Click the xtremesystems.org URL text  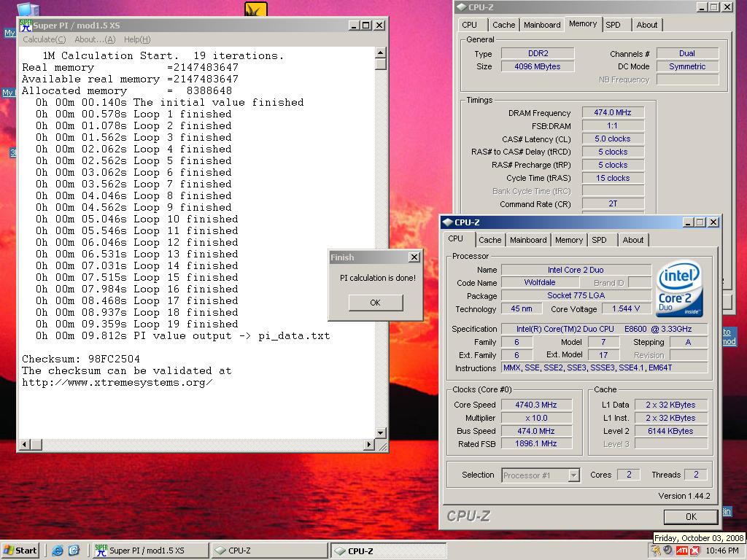[117, 382]
